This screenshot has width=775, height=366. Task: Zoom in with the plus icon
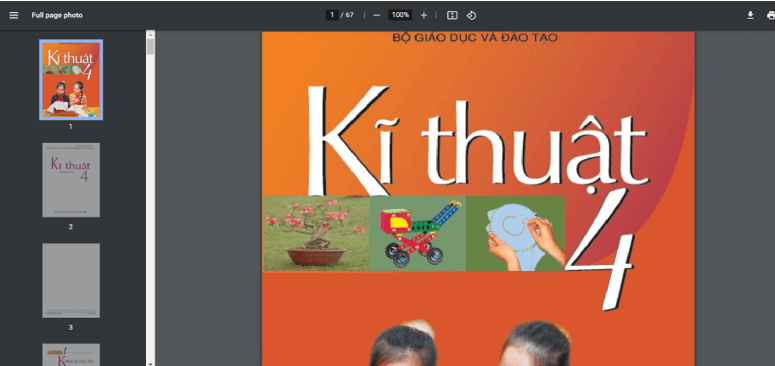click(x=424, y=15)
